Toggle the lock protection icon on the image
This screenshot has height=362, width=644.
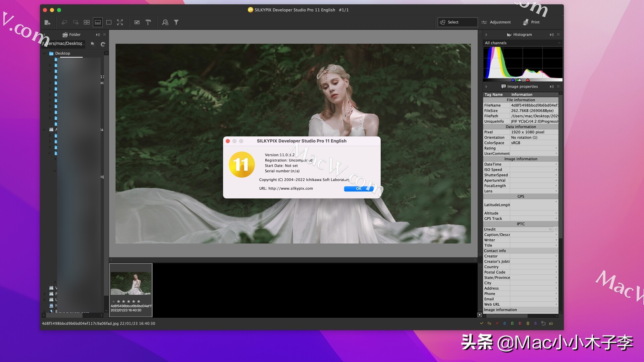tap(551, 323)
